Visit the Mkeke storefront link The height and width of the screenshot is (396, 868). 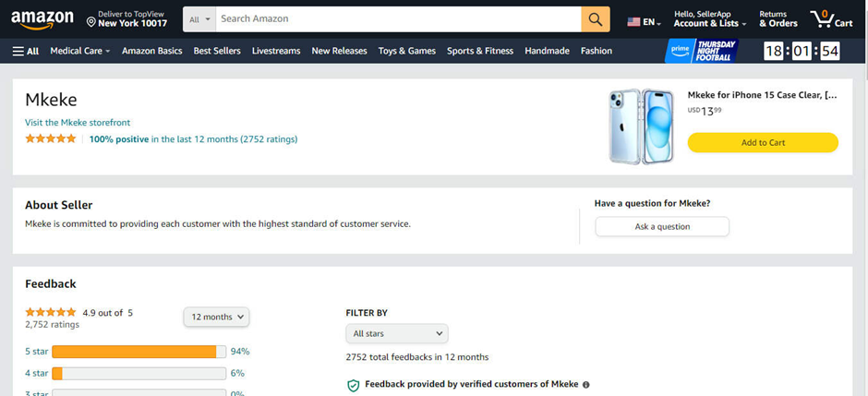[x=78, y=123]
